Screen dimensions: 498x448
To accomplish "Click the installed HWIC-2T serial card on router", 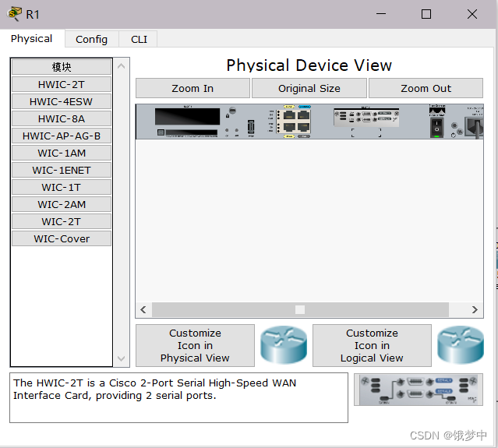I will 366,117.
